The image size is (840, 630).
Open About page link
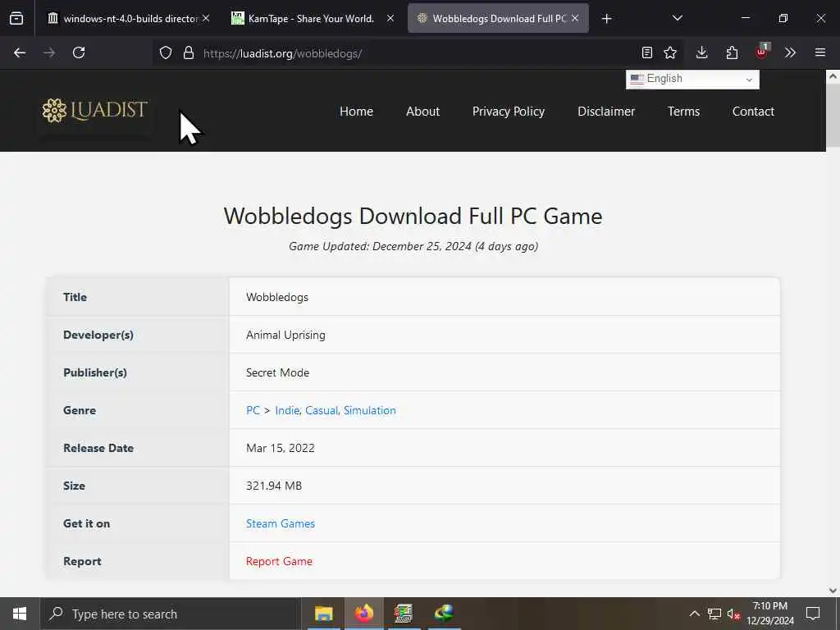tap(422, 112)
